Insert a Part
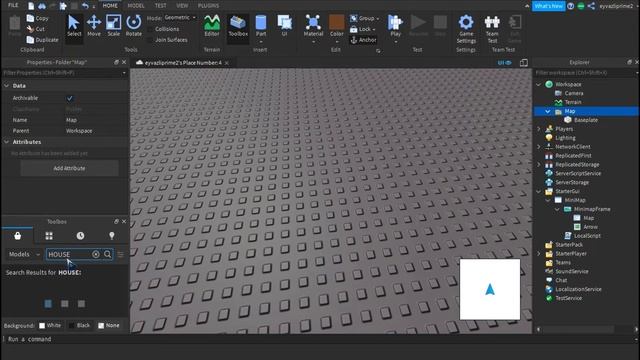The height and width of the screenshot is (360, 640). 261,27
